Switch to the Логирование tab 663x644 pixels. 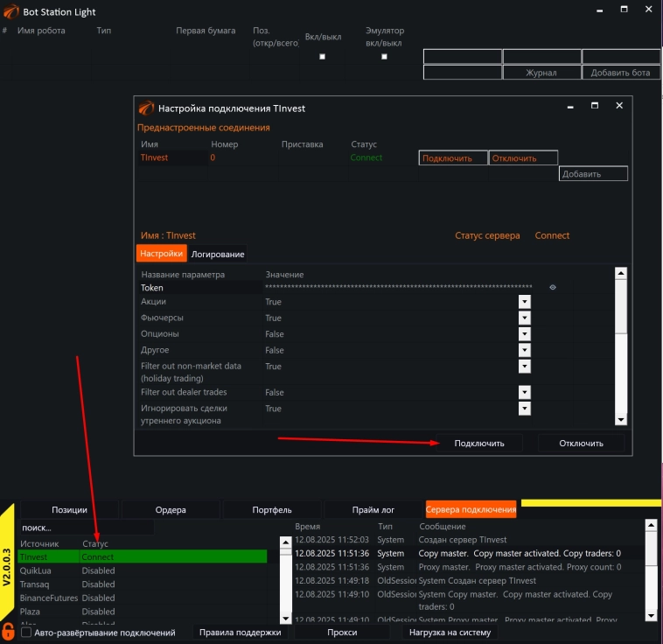[x=218, y=254]
